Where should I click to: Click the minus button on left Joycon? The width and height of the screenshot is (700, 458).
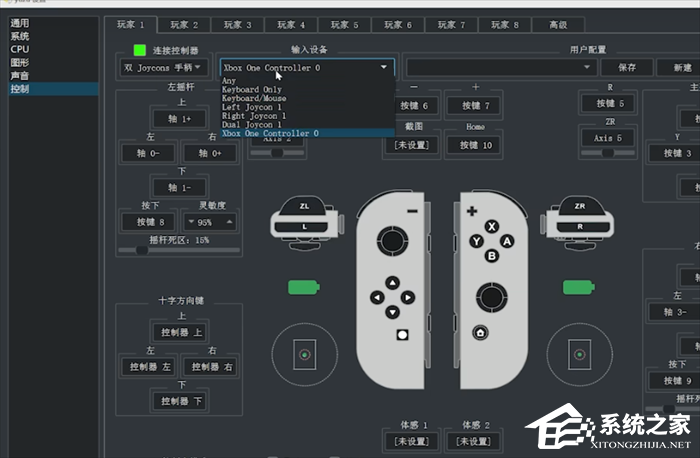click(412, 211)
